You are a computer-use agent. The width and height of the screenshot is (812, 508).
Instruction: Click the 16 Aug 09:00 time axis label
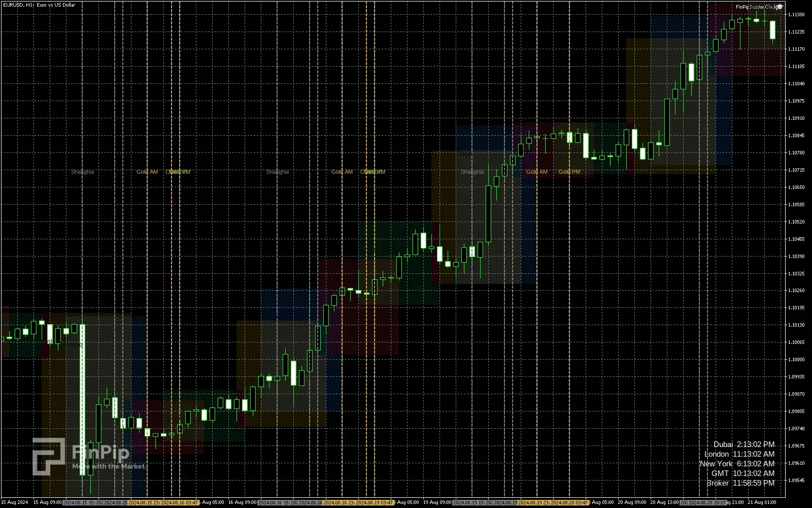[242, 502]
